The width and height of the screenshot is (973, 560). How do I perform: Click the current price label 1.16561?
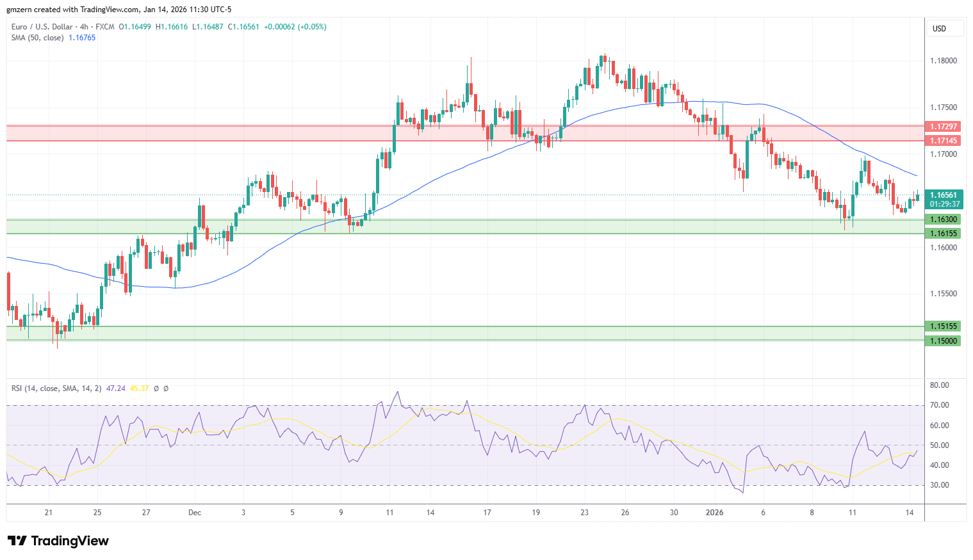[x=944, y=195]
